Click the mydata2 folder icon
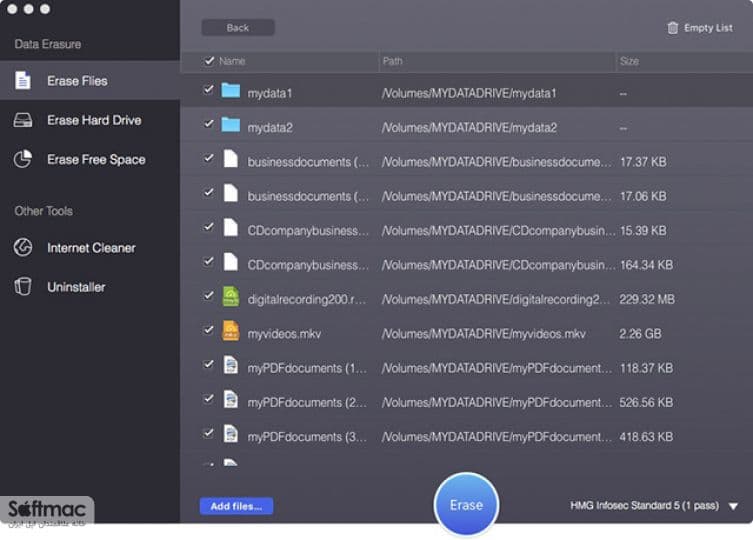Image resolution: width=753 pixels, height=540 pixels. click(x=231, y=125)
